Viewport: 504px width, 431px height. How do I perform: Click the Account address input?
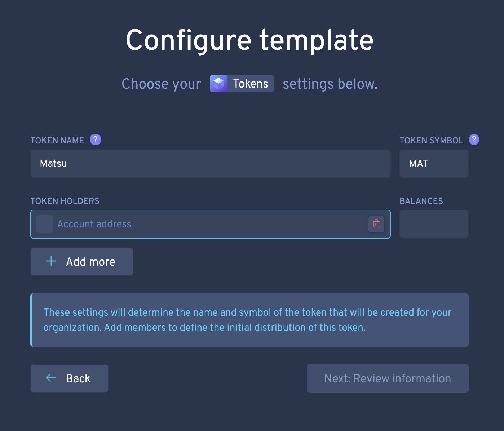pyautogui.click(x=211, y=224)
